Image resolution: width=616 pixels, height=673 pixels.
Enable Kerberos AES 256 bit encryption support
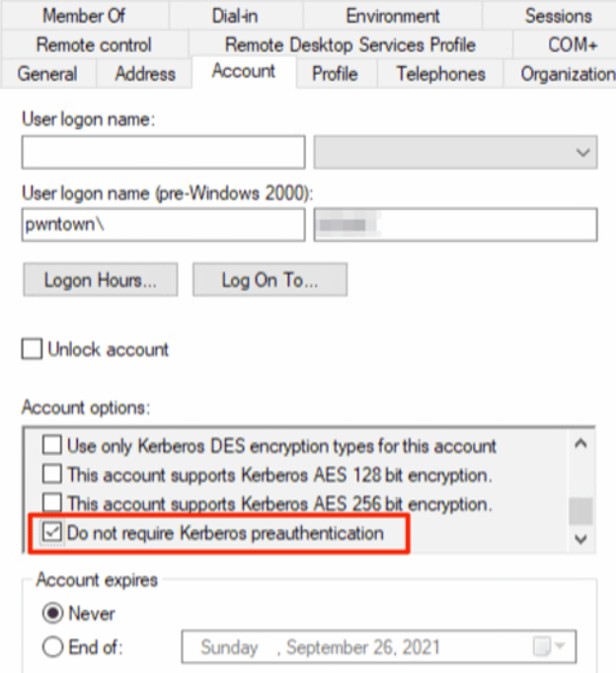pos(50,504)
